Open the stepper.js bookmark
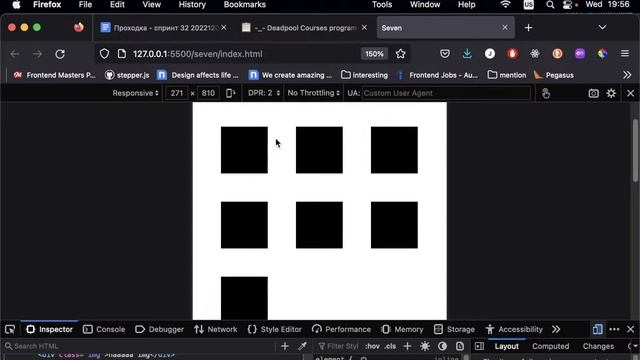The image size is (640, 360). [127, 75]
